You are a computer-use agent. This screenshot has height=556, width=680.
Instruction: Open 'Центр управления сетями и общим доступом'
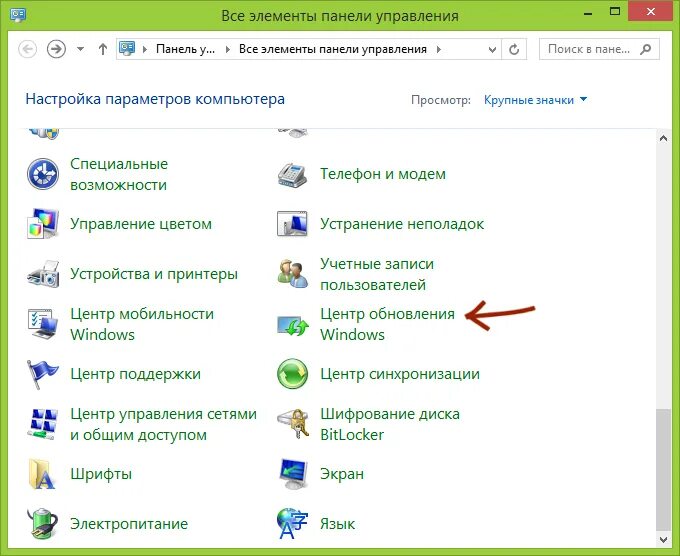(x=163, y=424)
